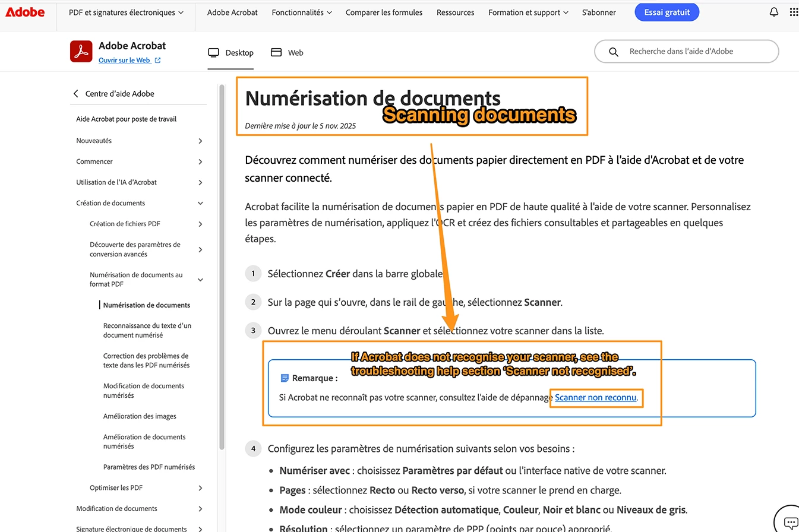Open PDF et signatures électroniques dropdown
The height and width of the screenshot is (532, 799).
[x=126, y=12]
